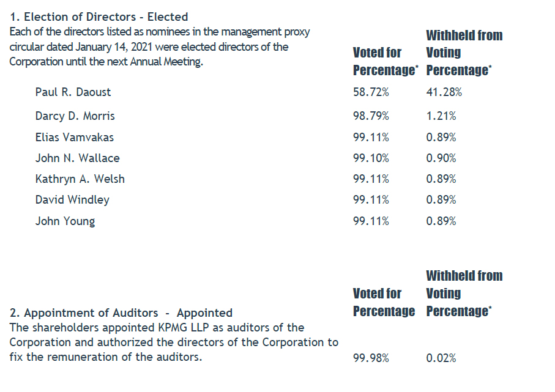Select the 99.10% value for Wallace
This screenshot has height=392, width=555.
click(371, 158)
